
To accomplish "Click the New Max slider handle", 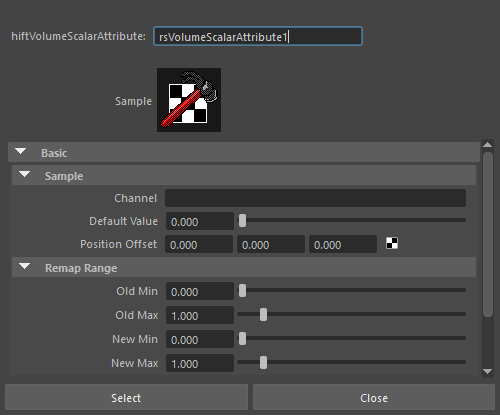I will coord(263,363).
